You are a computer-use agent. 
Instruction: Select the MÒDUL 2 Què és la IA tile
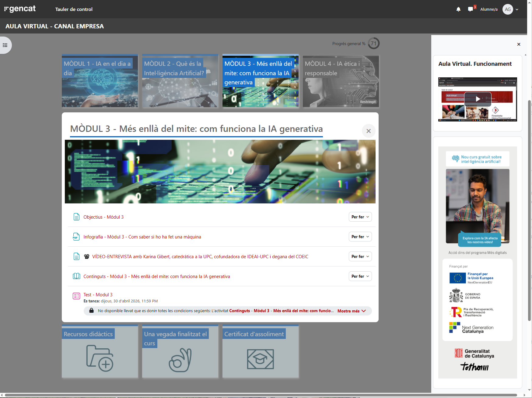pos(180,81)
